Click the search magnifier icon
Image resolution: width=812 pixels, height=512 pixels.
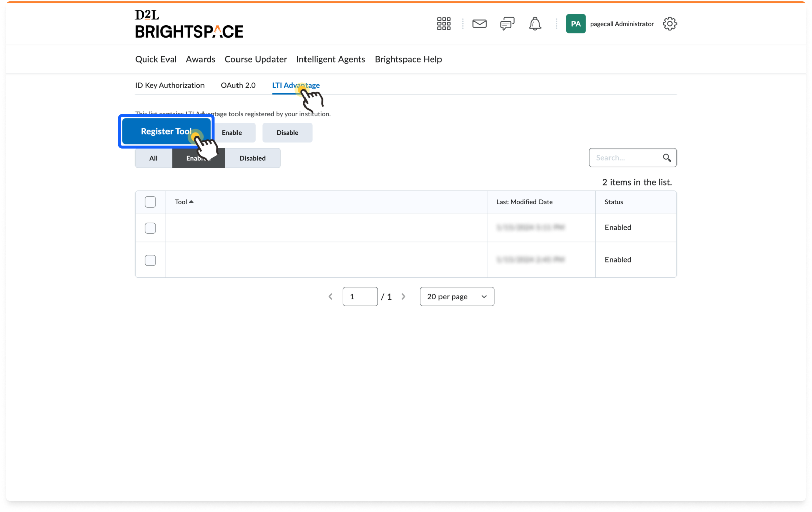667,158
